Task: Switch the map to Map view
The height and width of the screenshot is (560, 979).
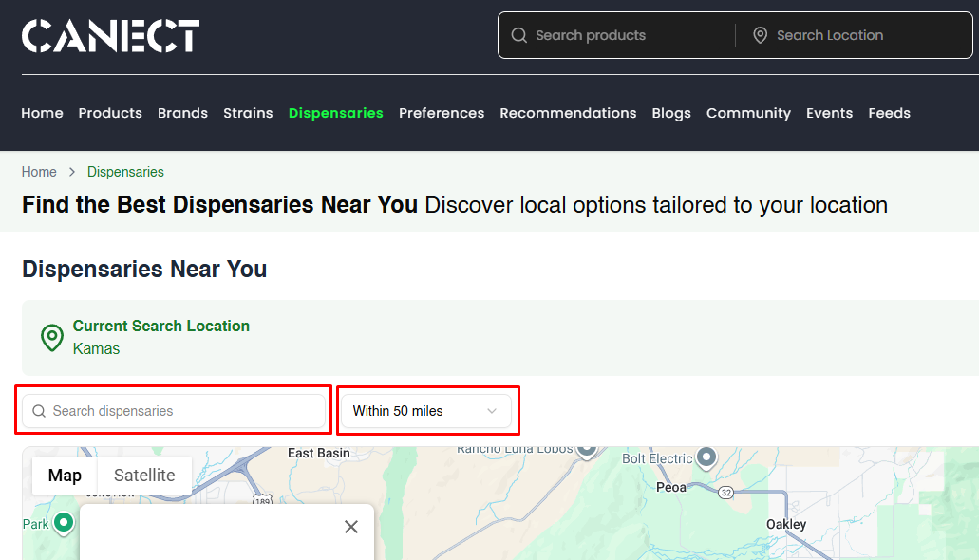Action: coord(65,476)
